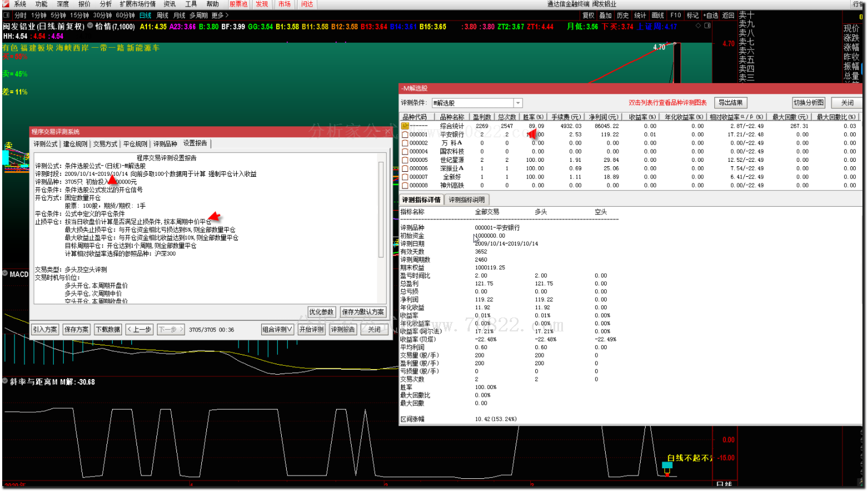Toggle the panel icon left of 分时
This screenshot has height=491, width=868.
tap(7, 16)
